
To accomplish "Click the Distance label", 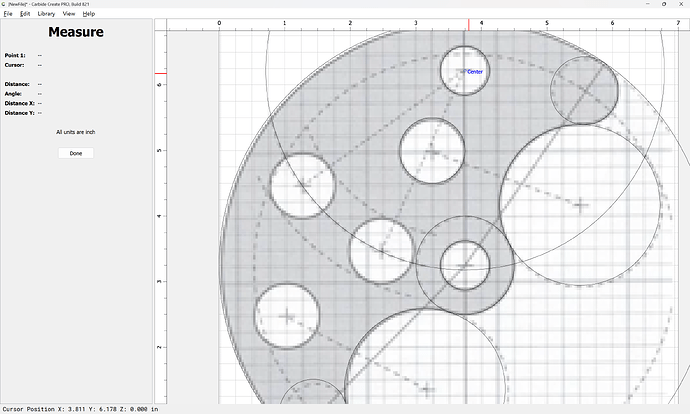I will pos(17,84).
